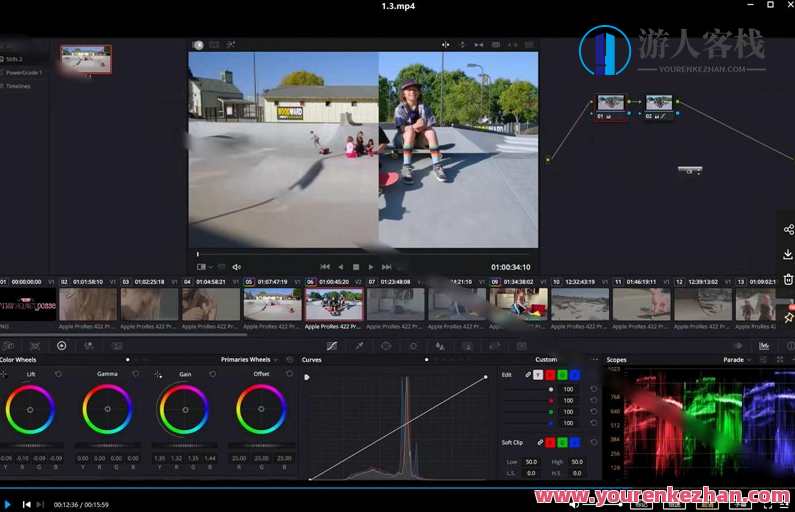Select the red Soft Clip channel swatch

click(550, 442)
